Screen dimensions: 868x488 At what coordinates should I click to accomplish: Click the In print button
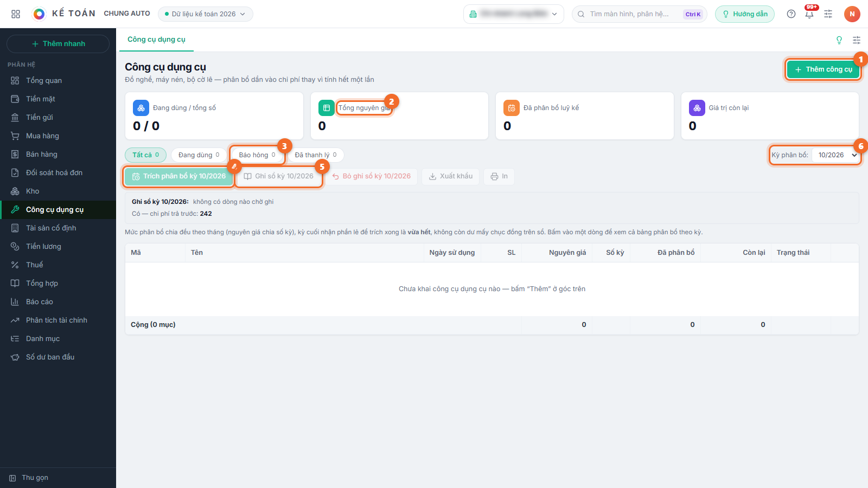[499, 176]
